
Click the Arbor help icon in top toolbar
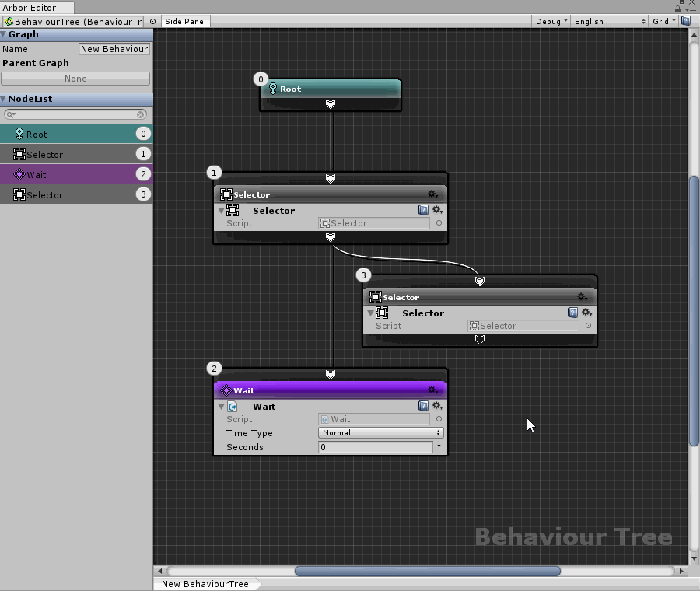pyautogui.click(x=686, y=21)
